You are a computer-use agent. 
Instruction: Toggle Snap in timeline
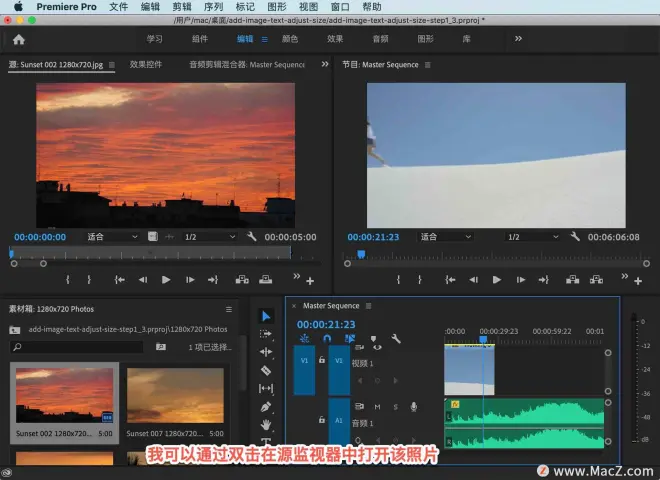pyautogui.click(x=327, y=339)
